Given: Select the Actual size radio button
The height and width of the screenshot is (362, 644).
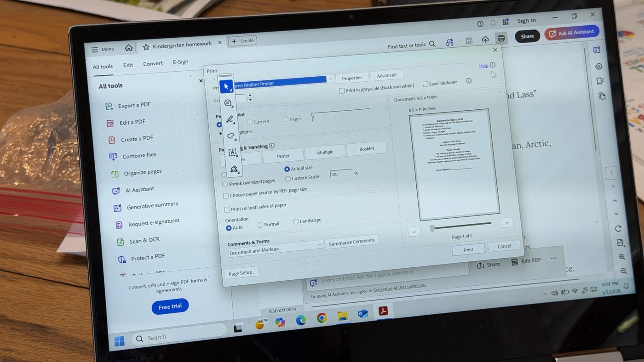Looking at the screenshot, I should [287, 169].
